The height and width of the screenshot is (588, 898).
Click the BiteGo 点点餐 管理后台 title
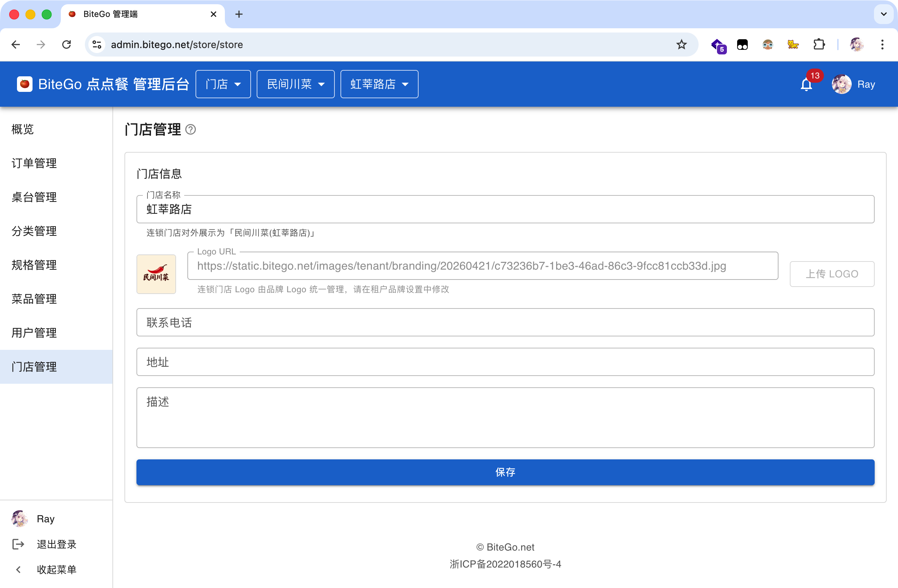113,84
